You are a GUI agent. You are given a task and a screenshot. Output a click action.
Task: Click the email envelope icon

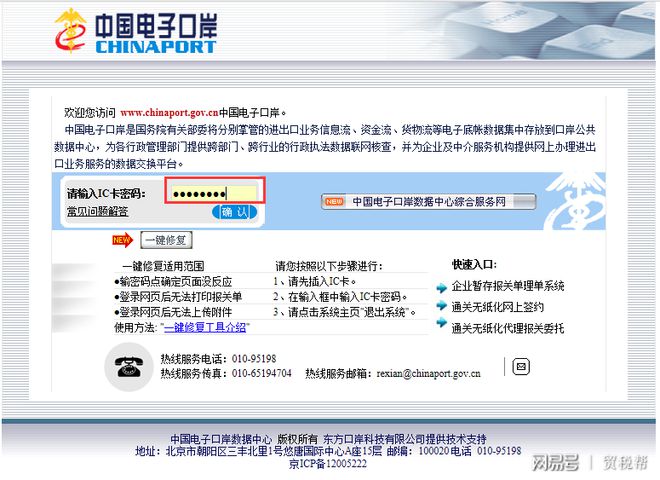click(521, 366)
